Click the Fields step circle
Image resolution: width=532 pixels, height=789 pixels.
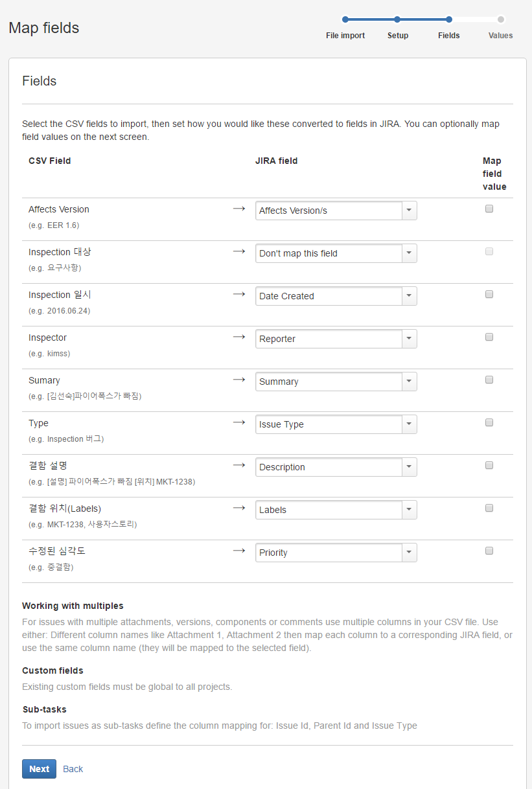click(x=449, y=19)
